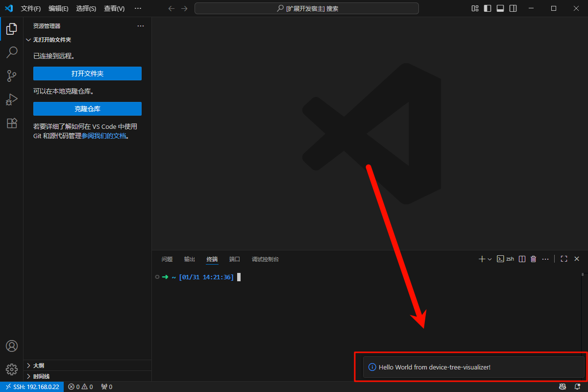Expand the 大纲 section
Viewport: 588px width, 392px height.
point(87,366)
